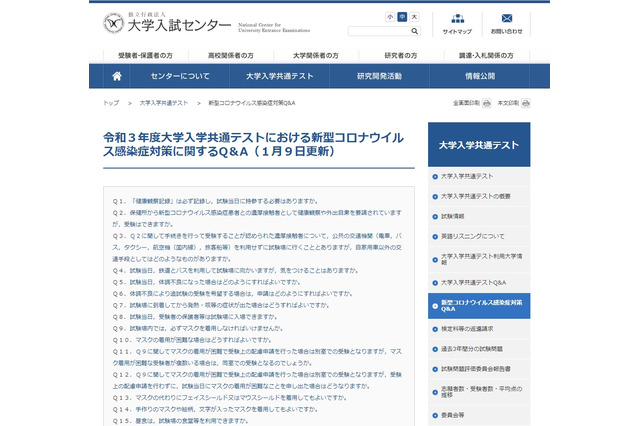Open the サイトマップ sitemap icon
This screenshot has height=426, width=640.
(458, 19)
